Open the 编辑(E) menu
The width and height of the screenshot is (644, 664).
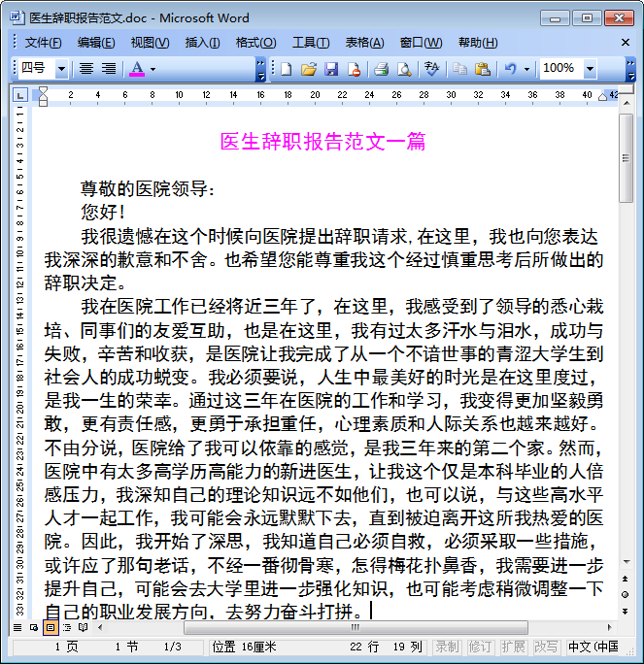click(x=96, y=43)
